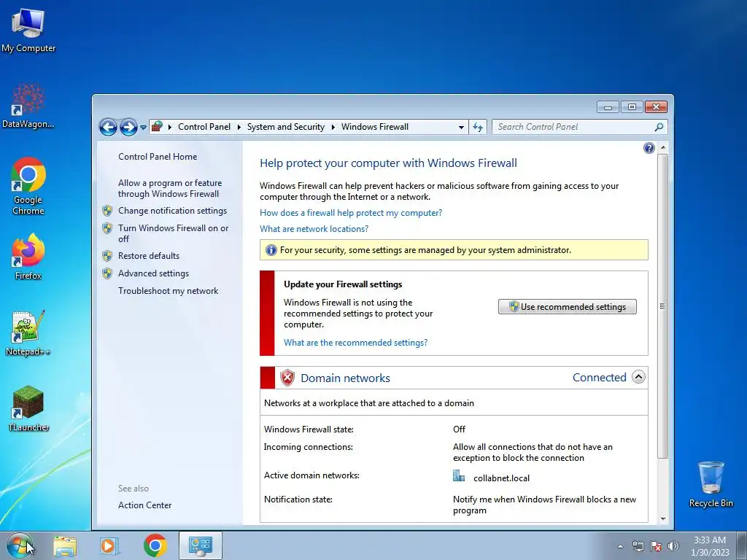
Task: Click the scroll down arrow of the firewall pane
Action: (662, 519)
